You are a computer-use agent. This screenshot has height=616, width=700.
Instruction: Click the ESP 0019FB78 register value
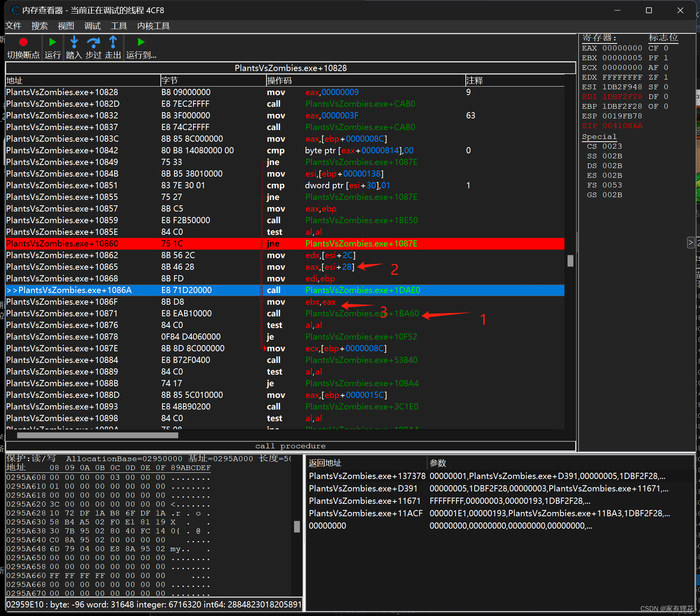[612, 116]
